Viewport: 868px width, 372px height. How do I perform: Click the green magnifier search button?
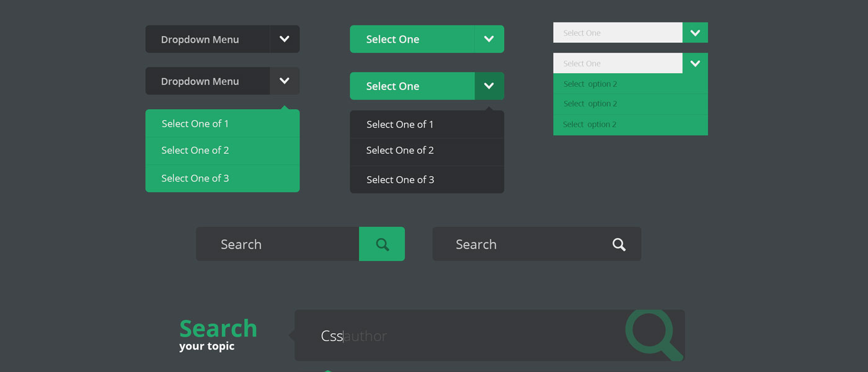382,244
